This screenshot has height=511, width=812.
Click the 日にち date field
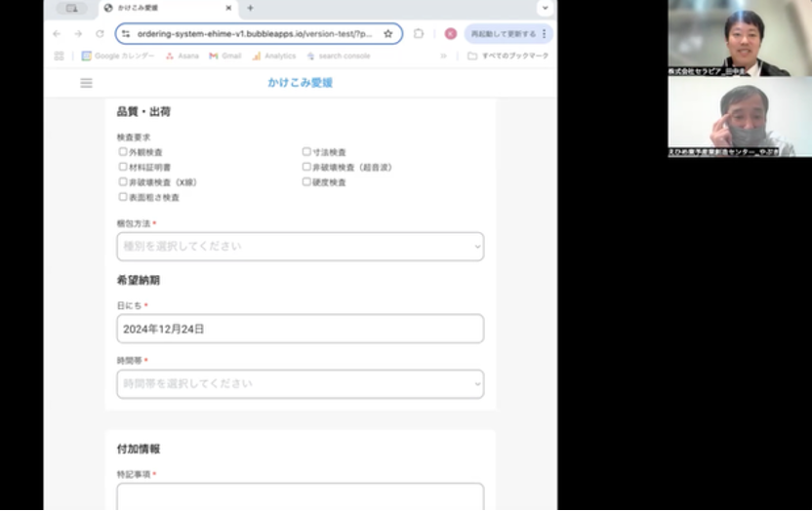tap(300, 330)
